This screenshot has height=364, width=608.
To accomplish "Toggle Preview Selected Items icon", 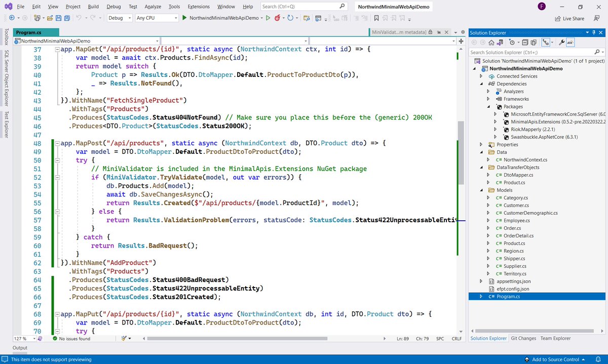I will coord(570,43).
